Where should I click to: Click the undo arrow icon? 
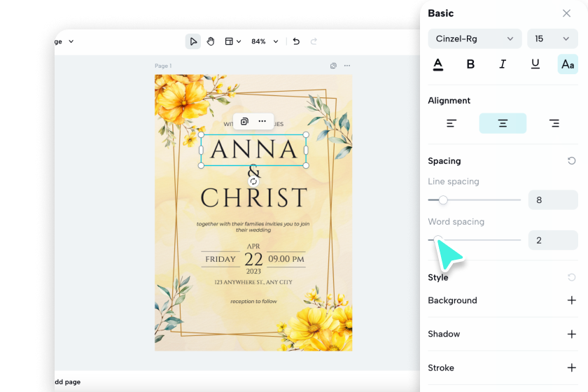296,41
